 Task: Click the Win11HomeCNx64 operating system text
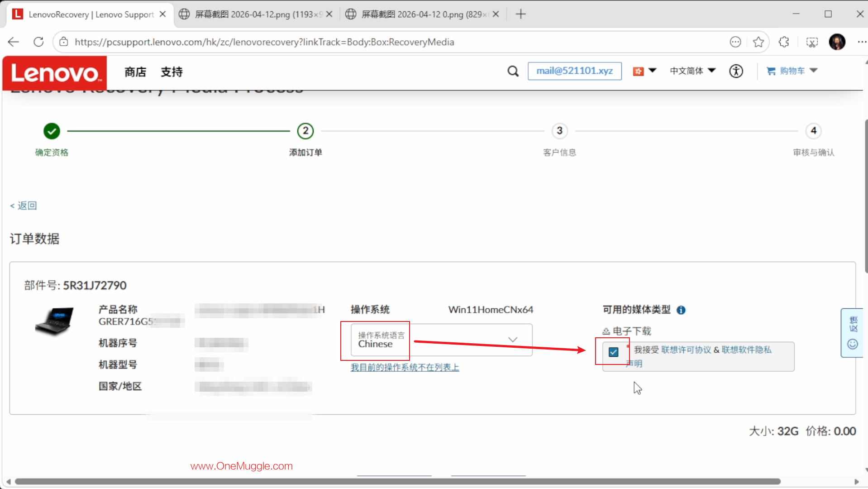[491, 310]
